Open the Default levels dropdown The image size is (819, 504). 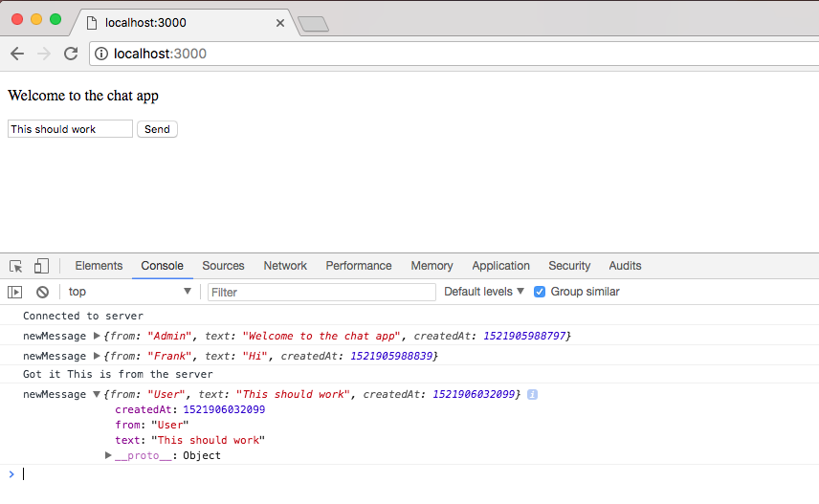[484, 292]
